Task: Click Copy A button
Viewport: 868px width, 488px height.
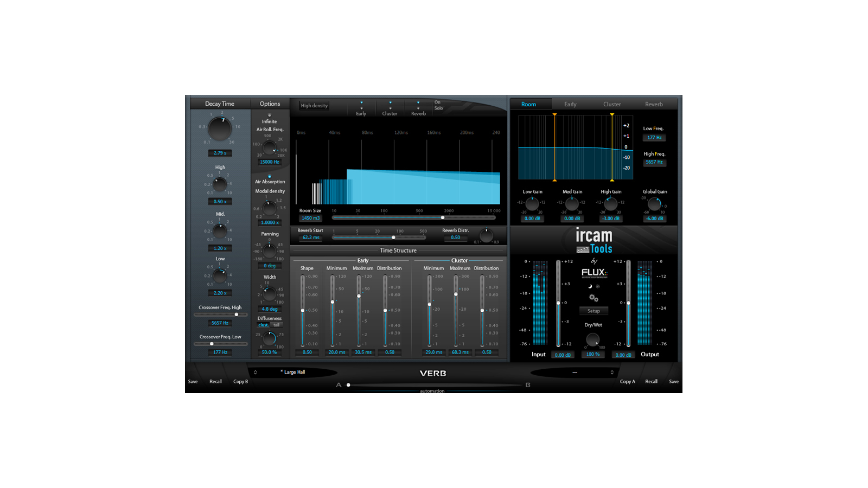Action: tap(627, 382)
